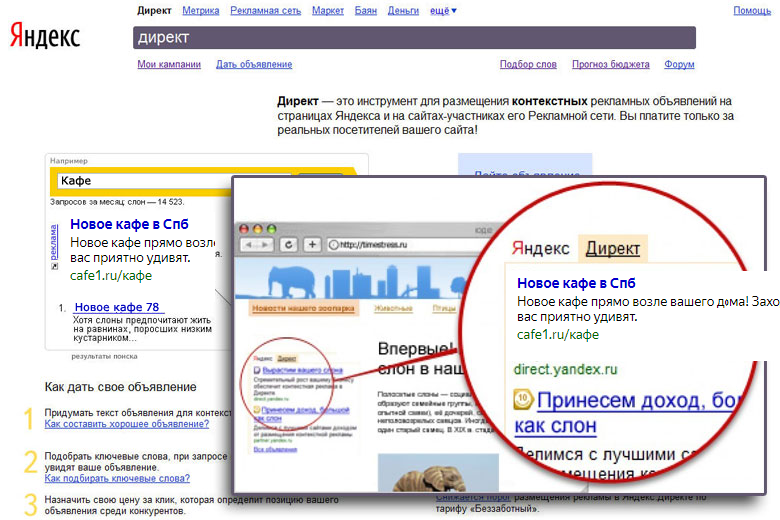Click the elephant photo thumbnail
This screenshot has height=520, width=780.
438,472
